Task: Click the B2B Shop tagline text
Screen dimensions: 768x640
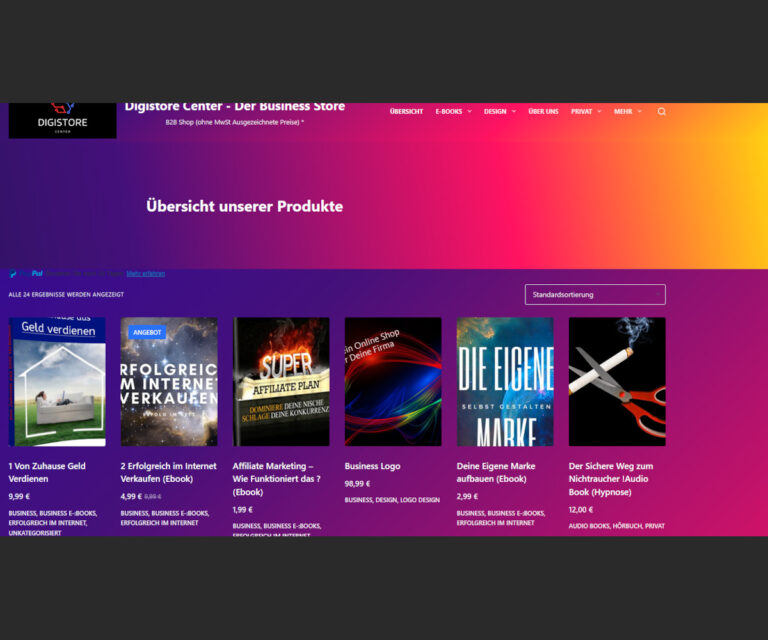Action: pos(234,122)
